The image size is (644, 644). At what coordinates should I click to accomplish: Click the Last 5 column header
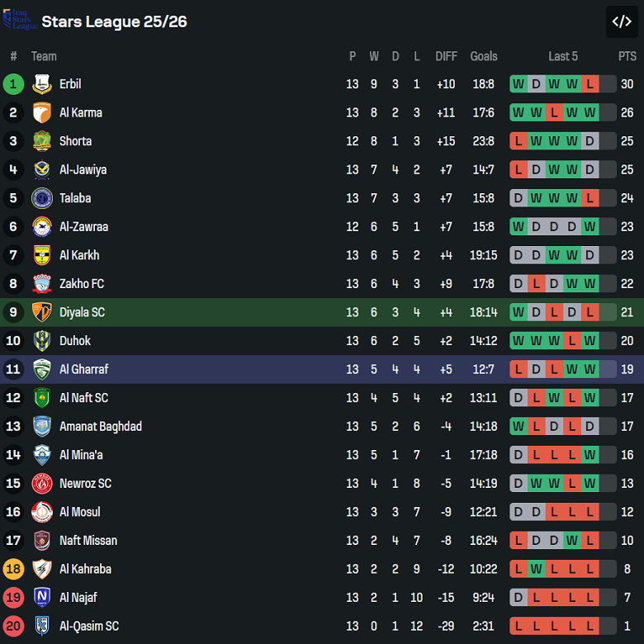click(x=563, y=56)
